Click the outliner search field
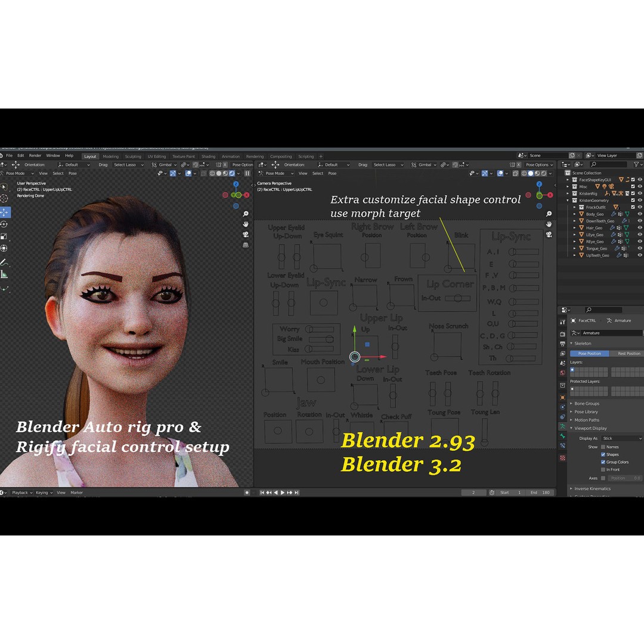The width and height of the screenshot is (644, 644). pos(609,165)
